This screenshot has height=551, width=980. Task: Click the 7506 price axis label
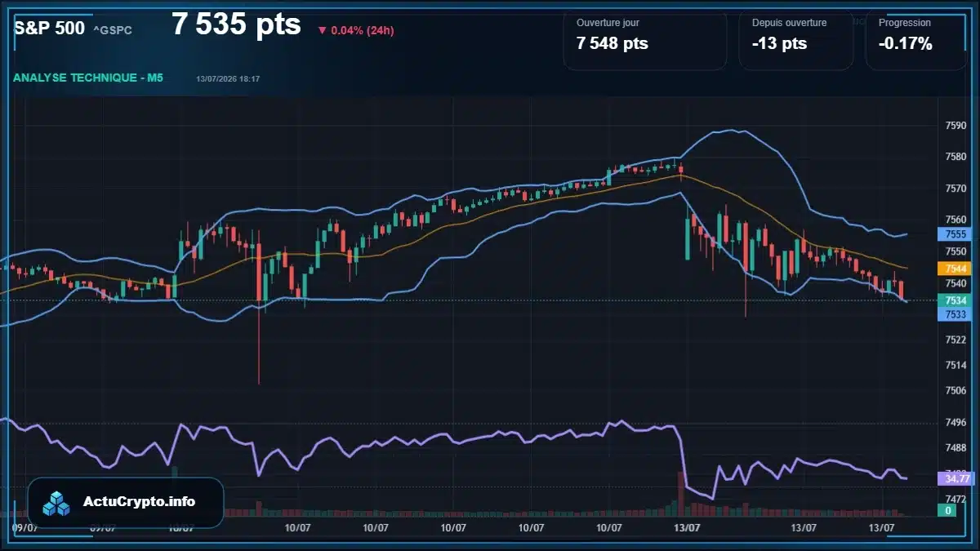point(955,391)
